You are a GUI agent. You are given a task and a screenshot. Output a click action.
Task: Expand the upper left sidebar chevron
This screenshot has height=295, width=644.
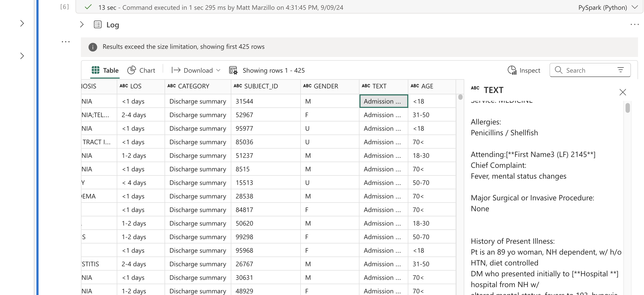[22, 24]
